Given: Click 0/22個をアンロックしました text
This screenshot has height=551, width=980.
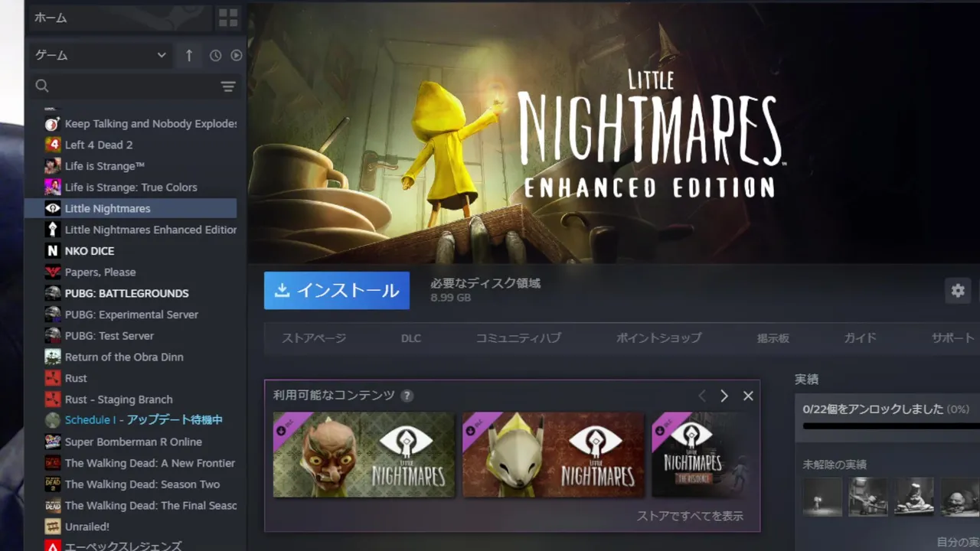Looking at the screenshot, I should pyautogui.click(x=873, y=409).
